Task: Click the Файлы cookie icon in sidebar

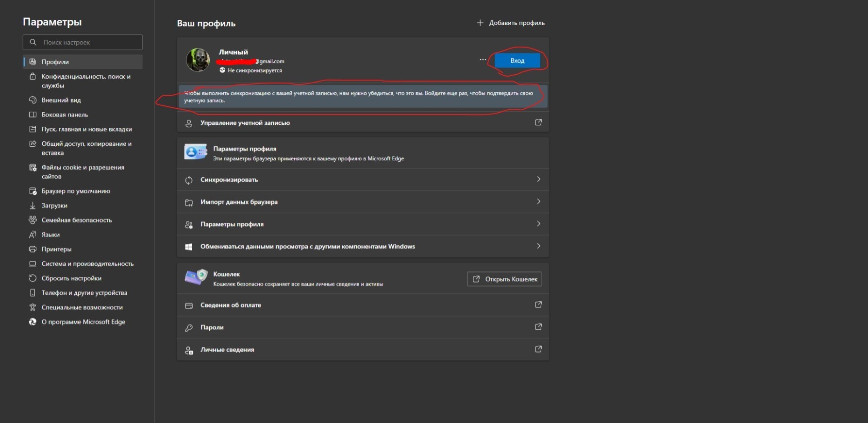Action: pos(33,168)
